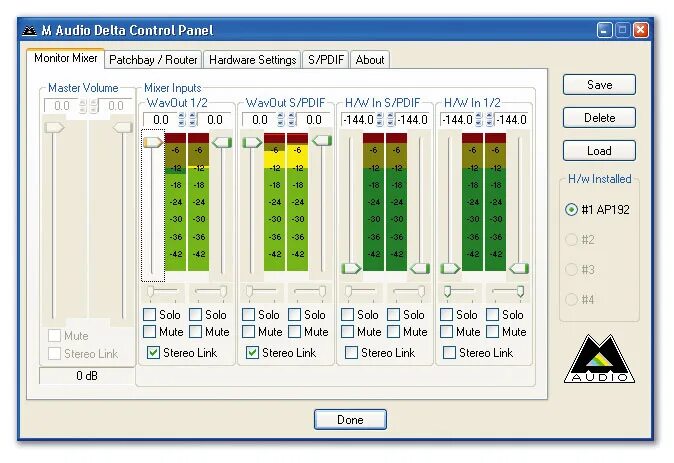Enable left Solo for WavOut S/PDIF
This screenshot has height=463, width=674.
pyautogui.click(x=248, y=315)
